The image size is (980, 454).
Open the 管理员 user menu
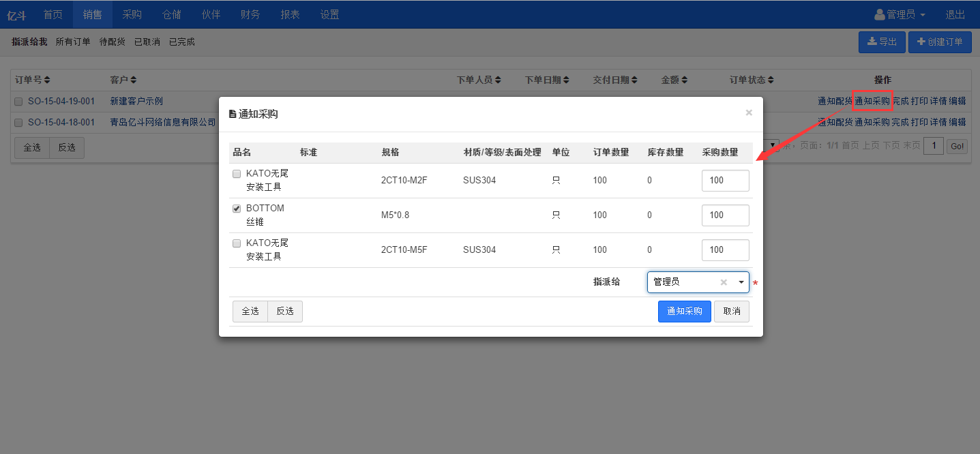(900, 14)
